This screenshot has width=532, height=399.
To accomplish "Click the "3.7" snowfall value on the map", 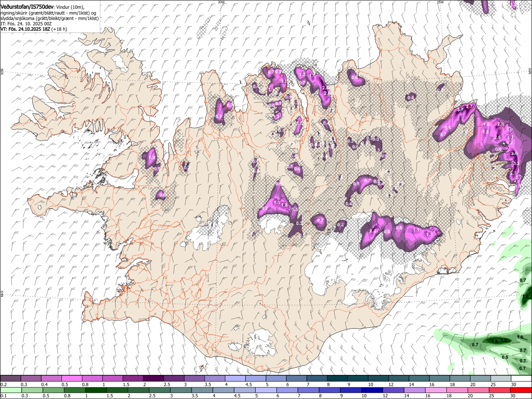I will (x=460, y=110).
